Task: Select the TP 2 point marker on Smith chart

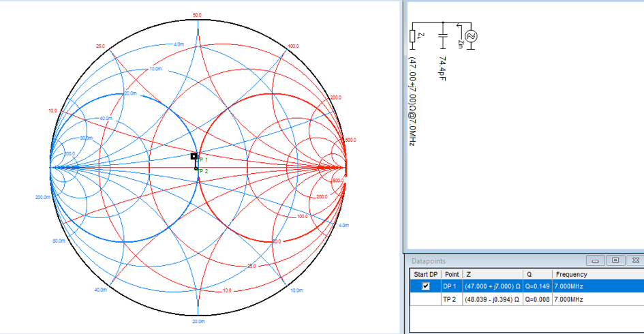Action: pyautogui.click(x=196, y=168)
